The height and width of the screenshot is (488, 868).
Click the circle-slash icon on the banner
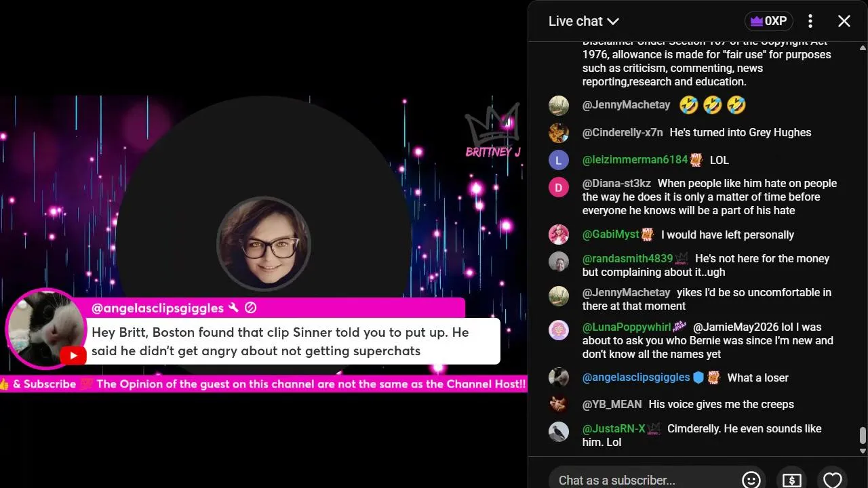pos(250,308)
